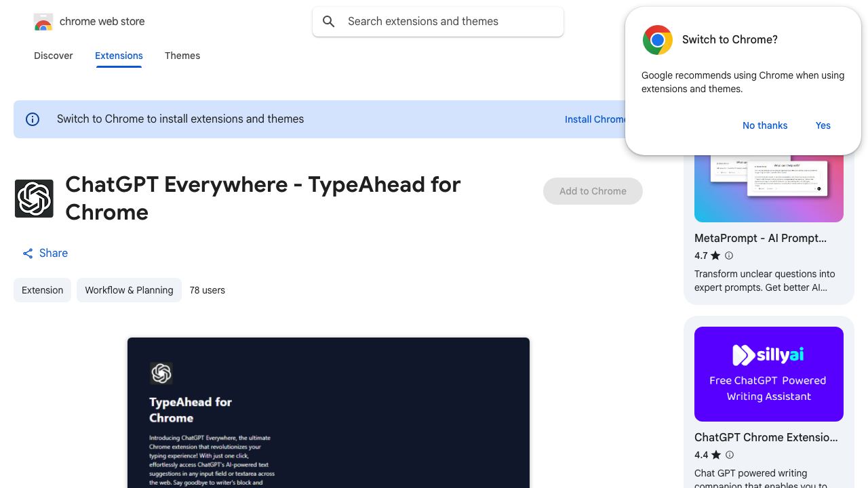Click the Extension category chip
The width and height of the screenshot is (868, 488).
tap(42, 290)
